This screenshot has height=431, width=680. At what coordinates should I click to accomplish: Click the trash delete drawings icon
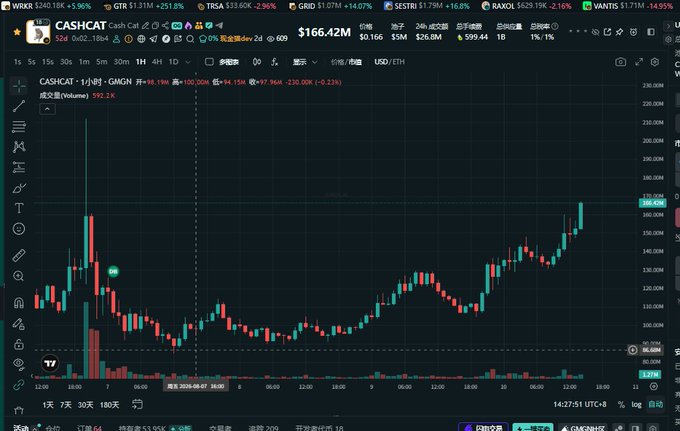(x=19, y=410)
